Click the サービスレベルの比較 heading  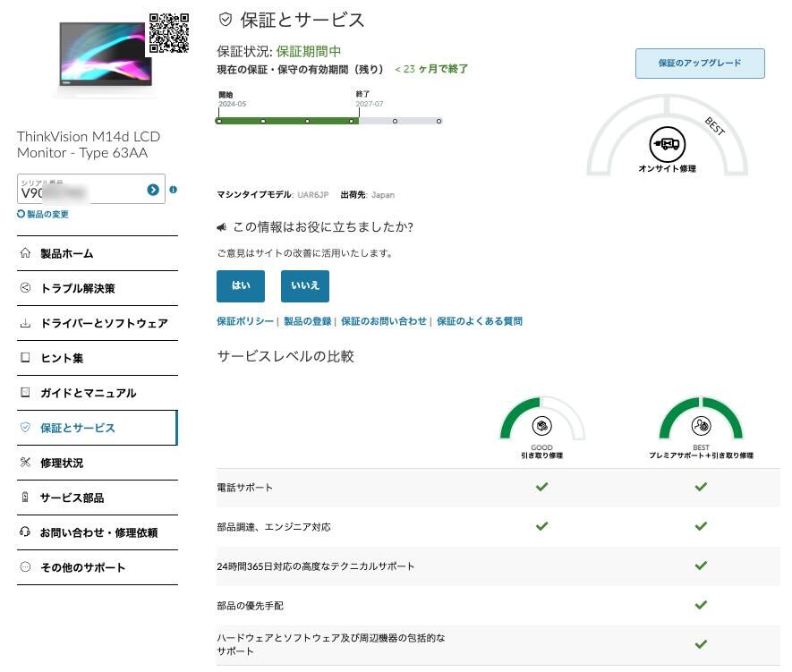(x=285, y=356)
